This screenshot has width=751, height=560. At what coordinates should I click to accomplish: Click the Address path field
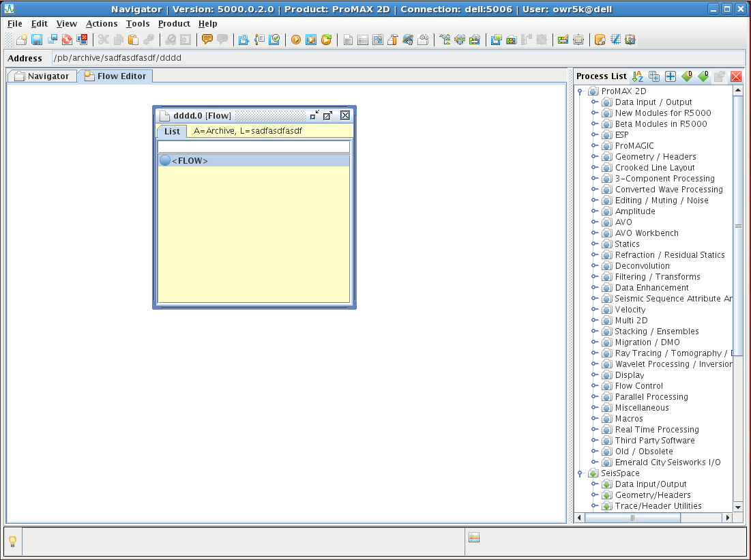[x=398, y=58]
